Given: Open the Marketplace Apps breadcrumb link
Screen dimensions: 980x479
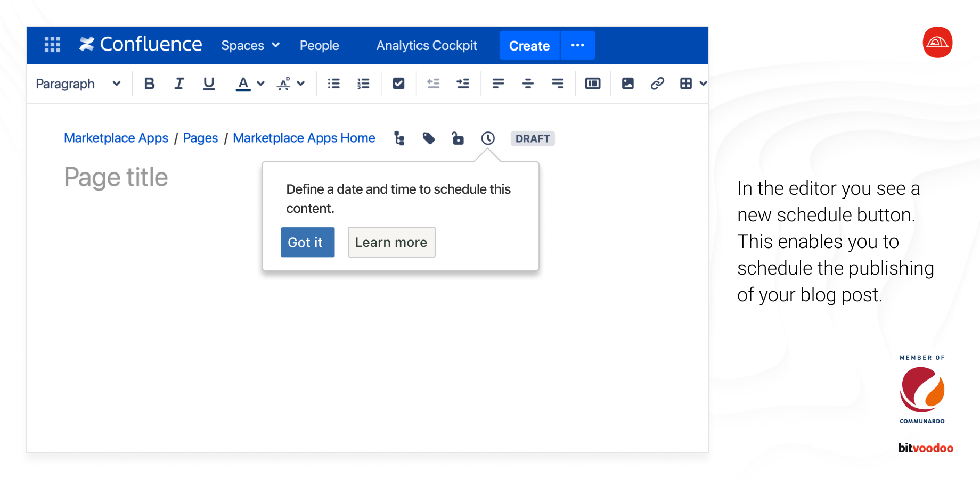Looking at the screenshot, I should tap(116, 138).
